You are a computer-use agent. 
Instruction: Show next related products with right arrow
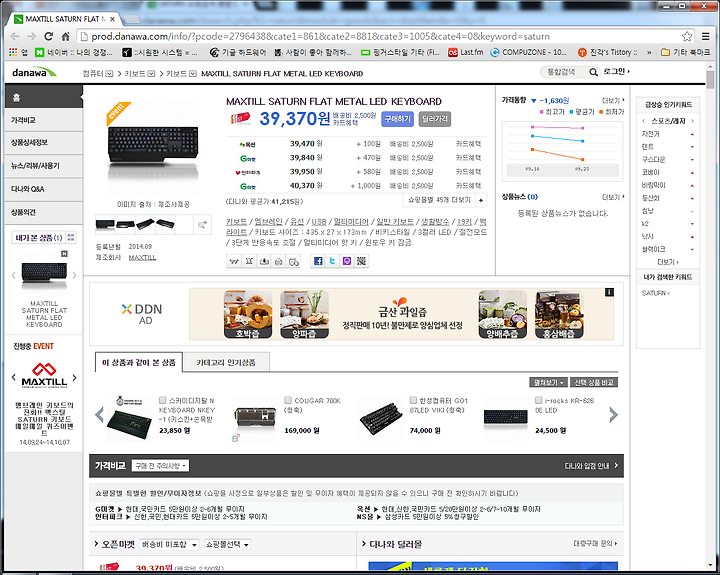click(613, 415)
